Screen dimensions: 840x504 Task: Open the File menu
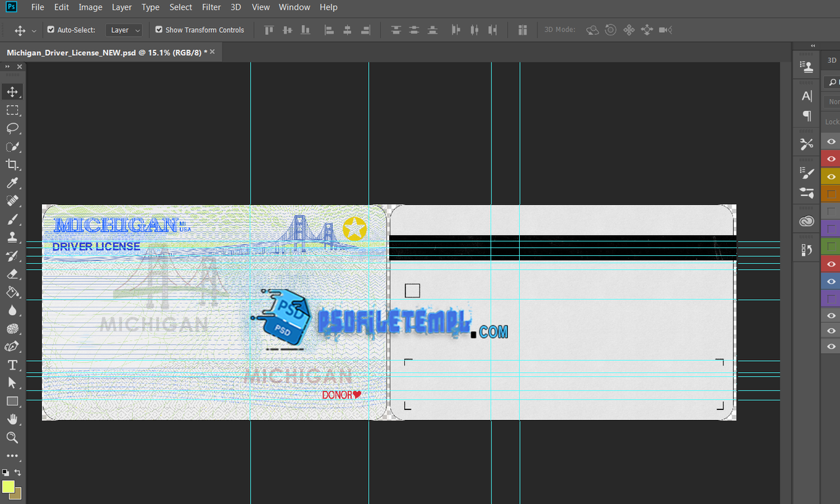(x=38, y=7)
